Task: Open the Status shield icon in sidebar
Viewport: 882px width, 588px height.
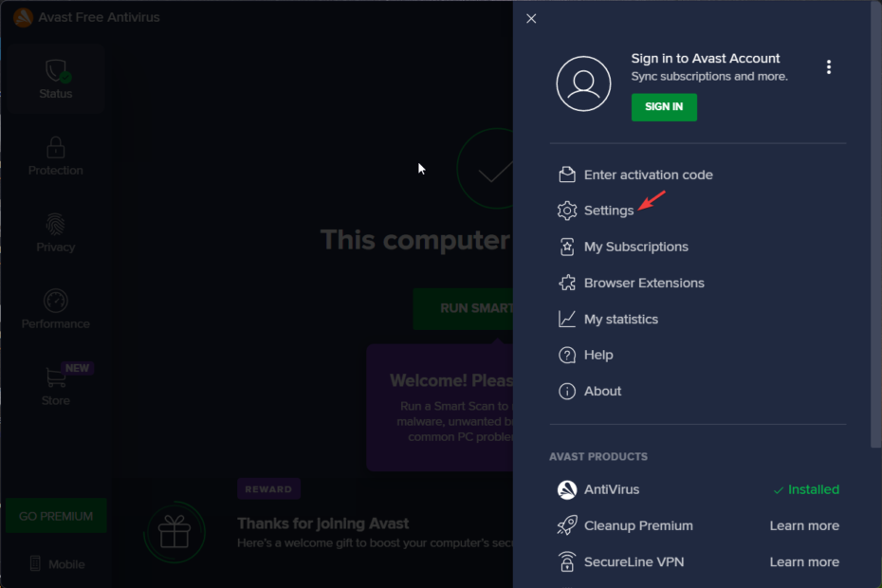Action: tap(57, 71)
